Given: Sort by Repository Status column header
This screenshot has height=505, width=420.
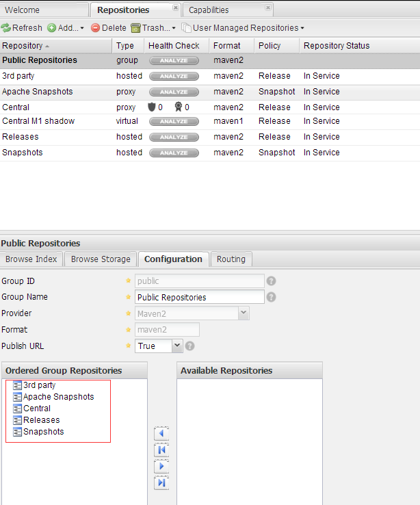Looking at the screenshot, I should coord(360,46).
